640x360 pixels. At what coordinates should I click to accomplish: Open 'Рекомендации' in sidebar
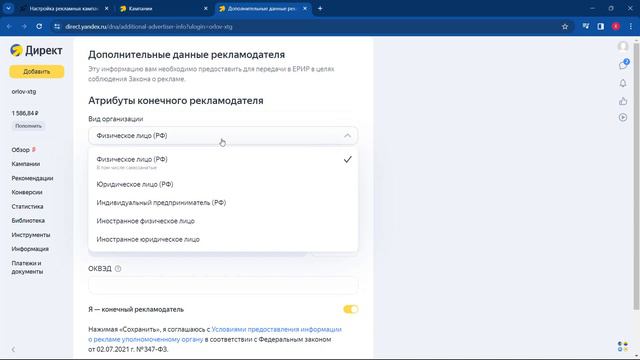(x=32, y=178)
